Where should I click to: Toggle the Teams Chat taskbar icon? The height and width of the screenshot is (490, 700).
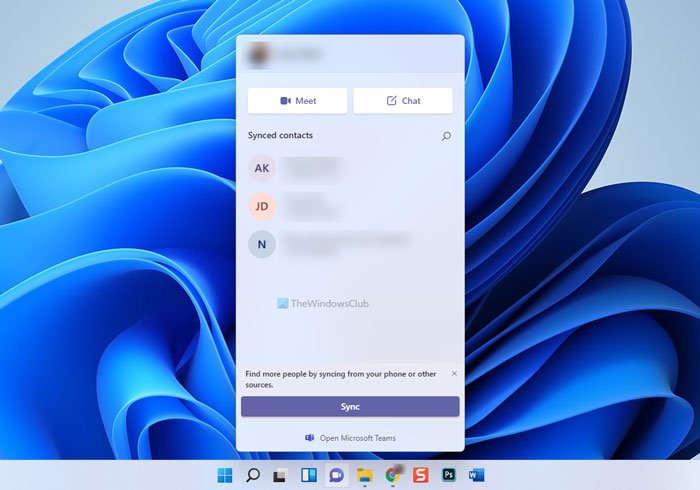(337, 475)
